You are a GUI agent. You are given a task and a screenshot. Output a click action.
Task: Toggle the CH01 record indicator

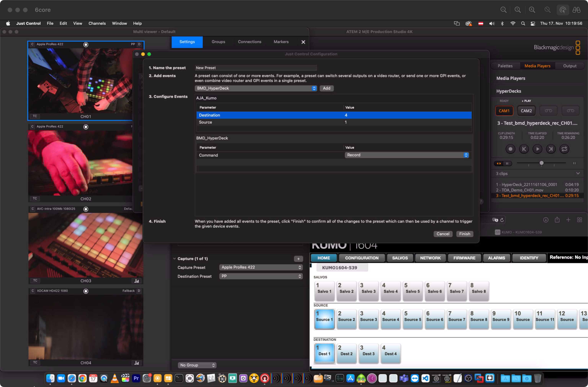point(86,44)
